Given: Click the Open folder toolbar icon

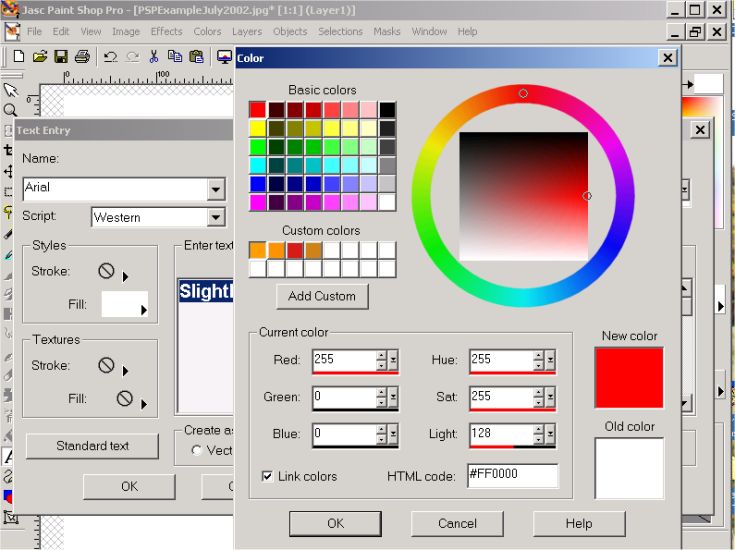Looking at the screenshot, I should pos(40,56).
